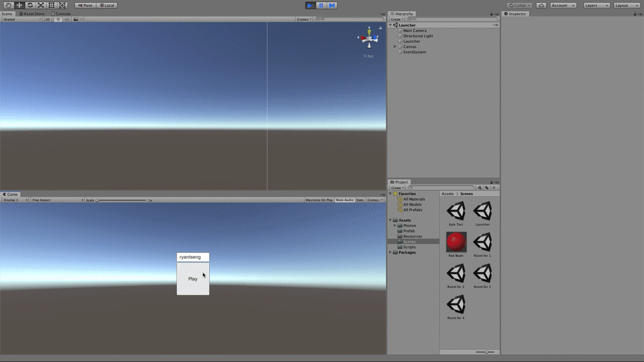The image size is (644, 362).
Task: Expand the Photon folder
Action: (395, 226)
